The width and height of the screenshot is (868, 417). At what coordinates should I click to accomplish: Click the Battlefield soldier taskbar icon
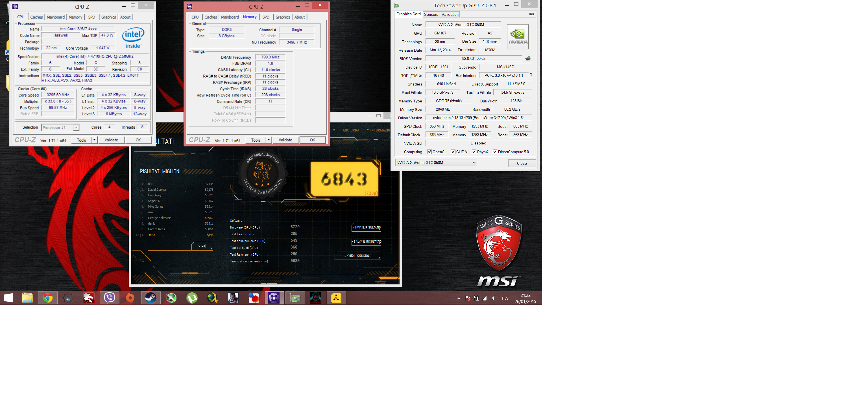(233, 298)
